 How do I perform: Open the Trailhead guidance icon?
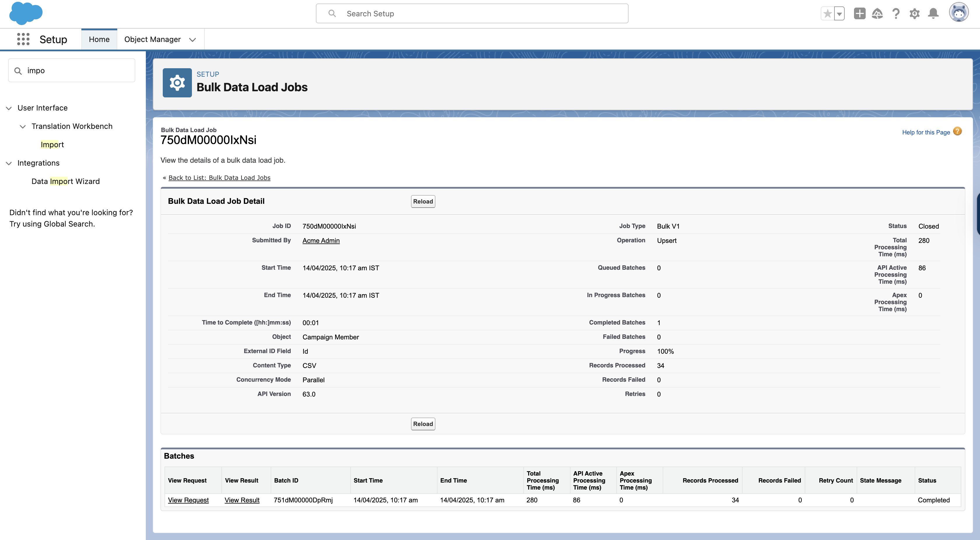[877, 14]
